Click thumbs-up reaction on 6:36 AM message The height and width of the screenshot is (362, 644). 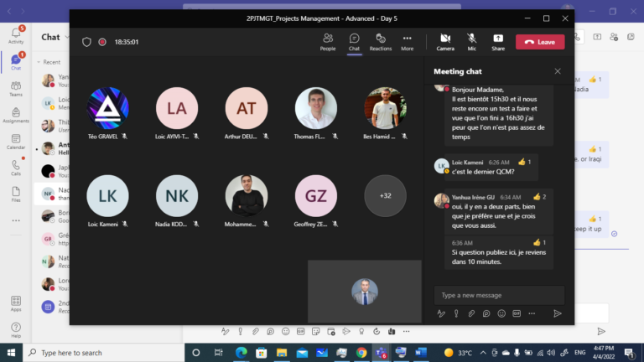tap(539, 242)
